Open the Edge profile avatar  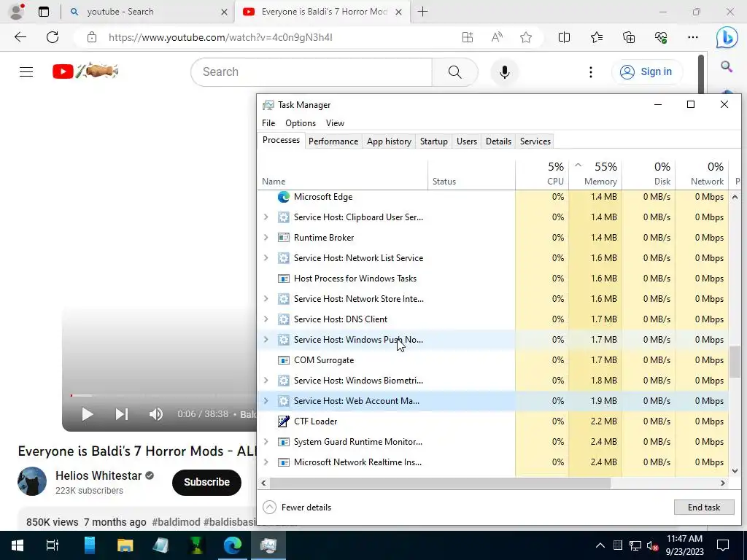tap(17, 12)
